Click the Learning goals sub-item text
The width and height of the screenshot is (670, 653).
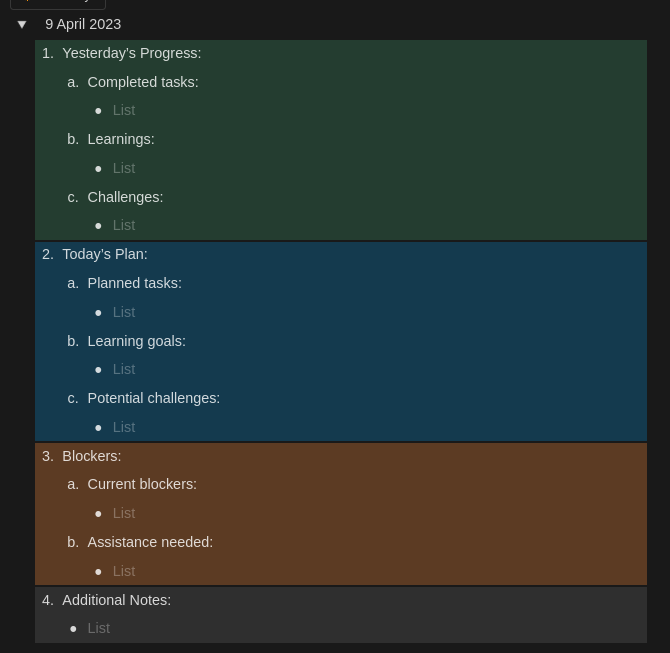point(137,341)
